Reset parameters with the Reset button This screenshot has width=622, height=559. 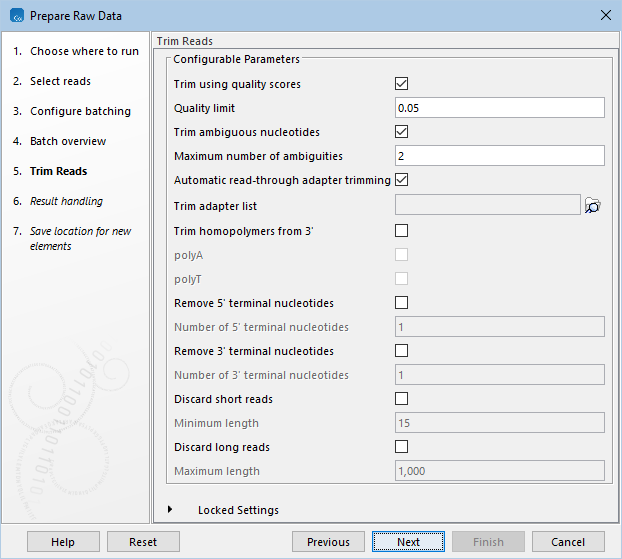coord(143,542)
